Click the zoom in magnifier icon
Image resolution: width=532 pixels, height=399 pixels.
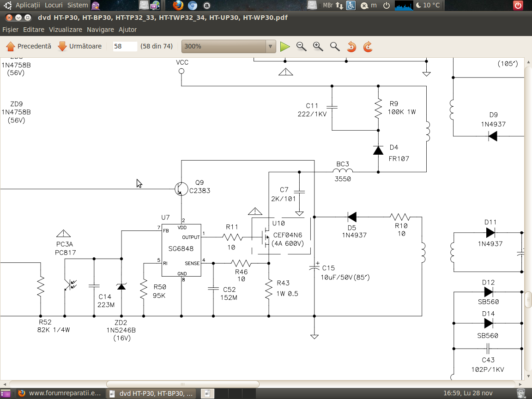(318, 47)
